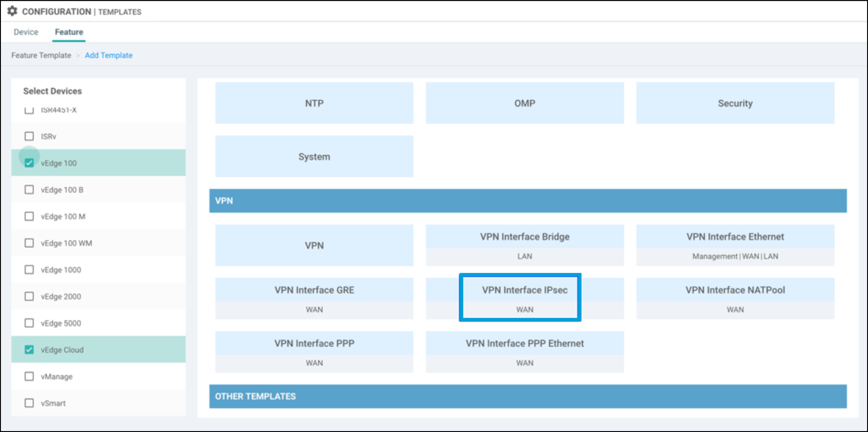Uncheck the vEdge Cloud checkbox

[29, 349]
